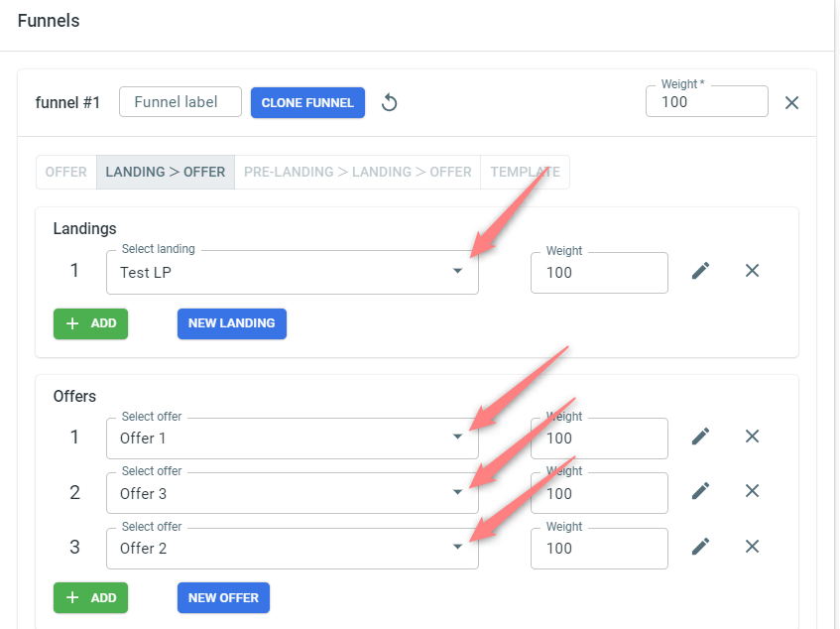
Task: Expand the Offer 2 select dropdown
Action: (x=293, y=548)
